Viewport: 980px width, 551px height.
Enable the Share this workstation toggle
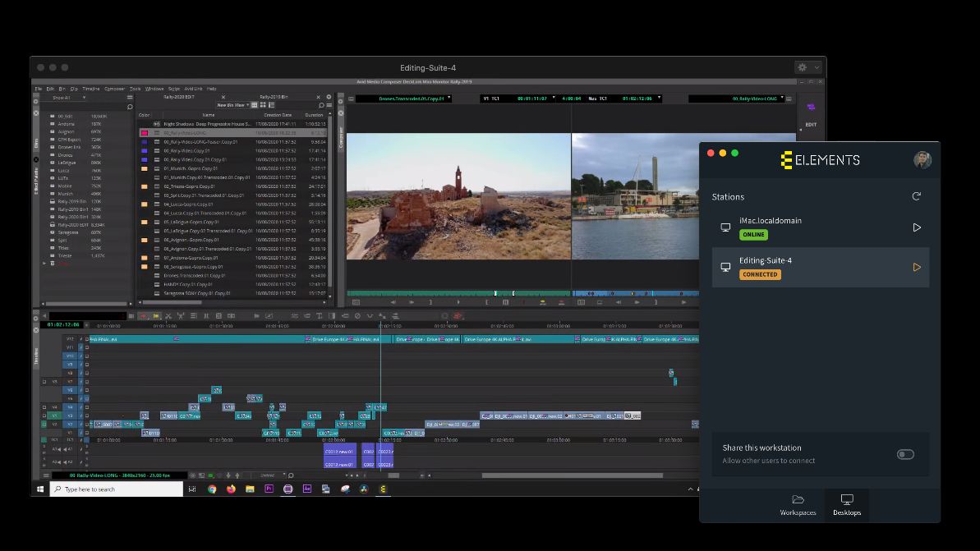[905, 454]
